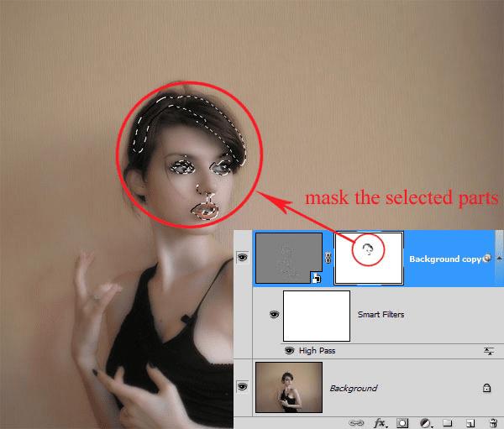Toggle High Pass filter visibility
The height and width of the screenshot is (429, 504).
pos(289,351)
